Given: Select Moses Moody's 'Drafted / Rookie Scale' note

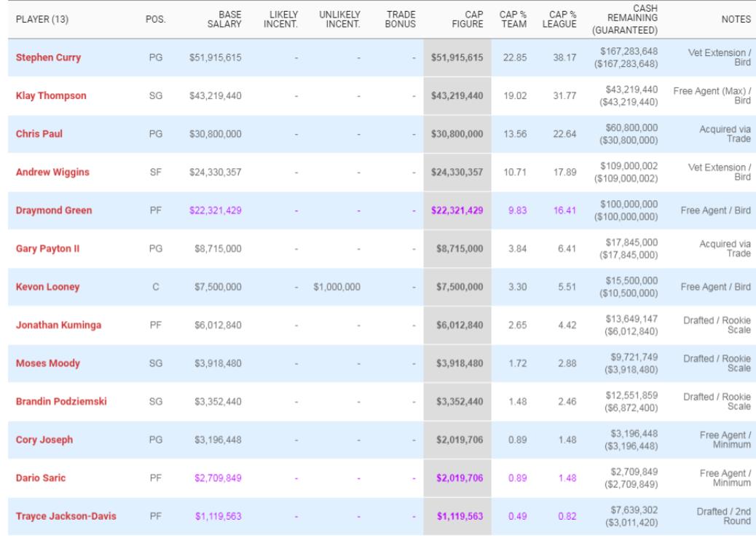Looking at the screenshot, I should 717,363.
